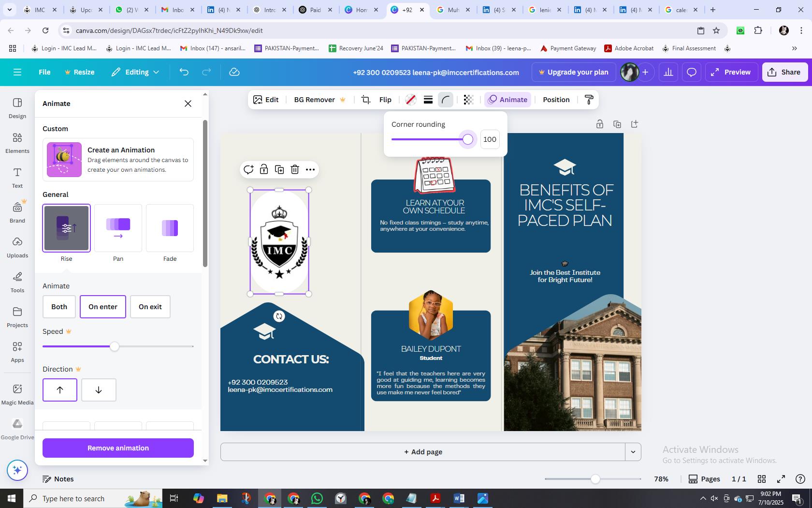Open the Edit image option
The width and height of the screenshot is (812, 508).
click(266, 100)
